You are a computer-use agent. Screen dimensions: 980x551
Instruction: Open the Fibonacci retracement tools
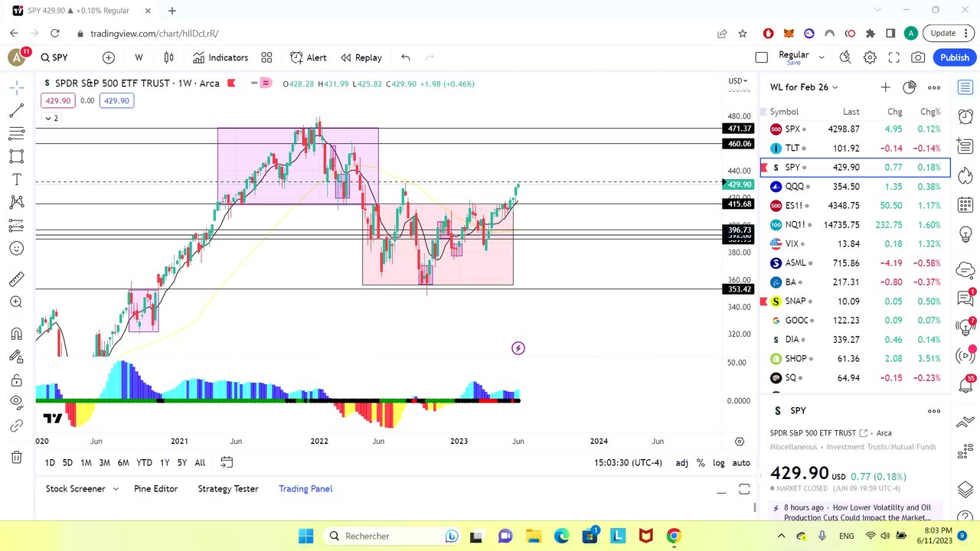point(16,134)
